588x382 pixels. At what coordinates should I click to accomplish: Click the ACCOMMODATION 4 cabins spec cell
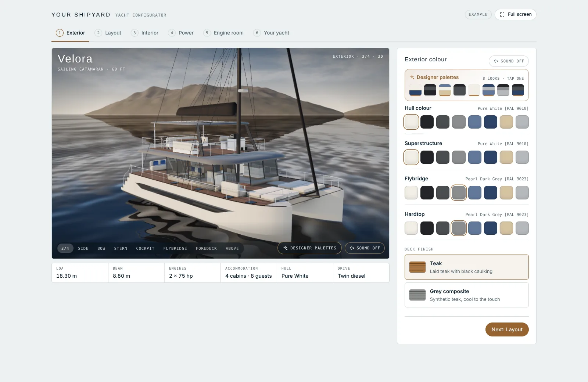[249, 273]
